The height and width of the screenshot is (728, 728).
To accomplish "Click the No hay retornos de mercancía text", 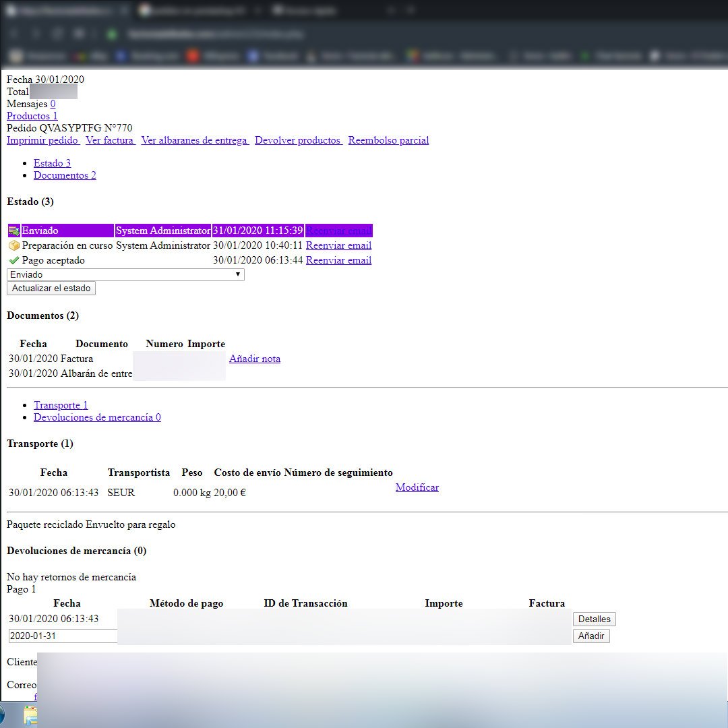I will (x=71, y=577).
